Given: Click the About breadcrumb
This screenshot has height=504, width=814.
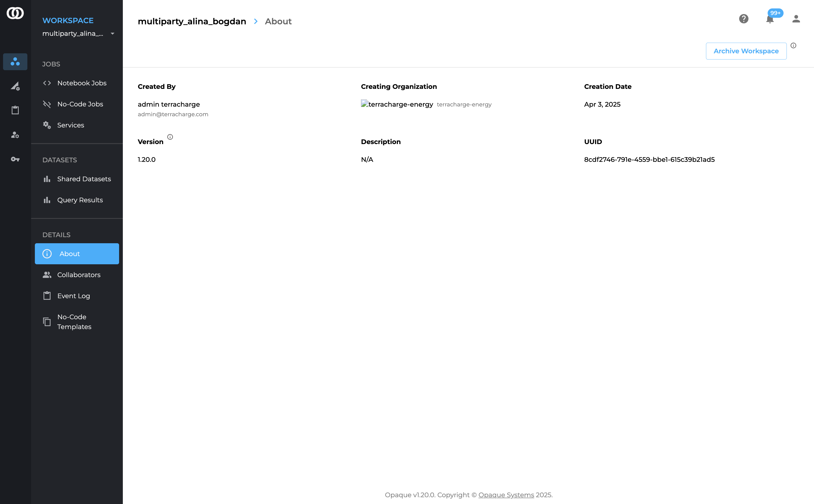Looking at the screenshot, I should [278, 21].
